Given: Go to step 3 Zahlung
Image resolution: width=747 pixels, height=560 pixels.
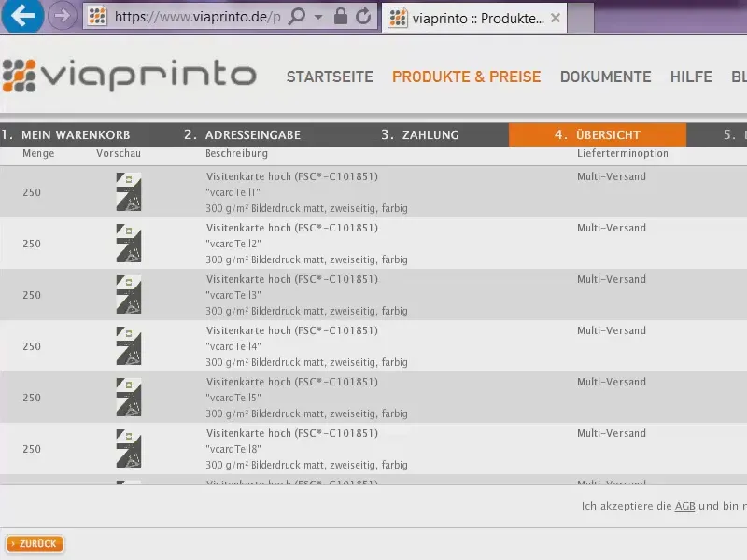Looking at the screenshot, I should [x=420, y=134].
